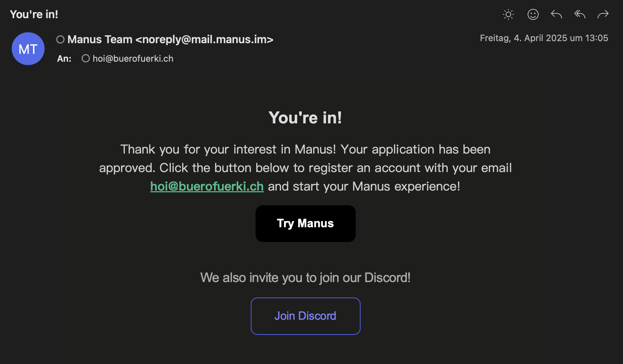The height and width of the screenshot is (364, 623).
Task: Click the You're in! subject title
Action: (34, 14)
